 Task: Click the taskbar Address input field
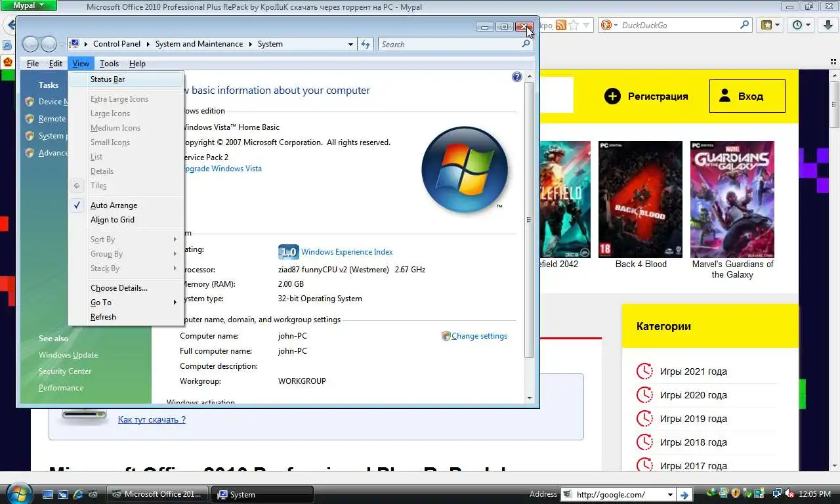619,495
